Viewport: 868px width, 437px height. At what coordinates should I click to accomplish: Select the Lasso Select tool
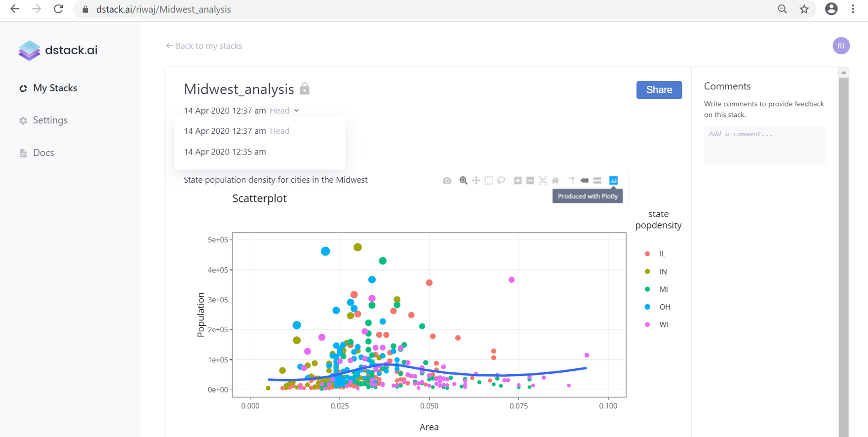[501, 181]
